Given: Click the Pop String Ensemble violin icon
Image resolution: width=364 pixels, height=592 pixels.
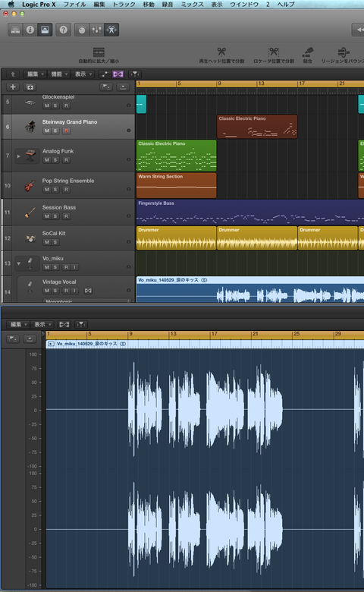Looking at the screenshot, I should coord(30,185).
